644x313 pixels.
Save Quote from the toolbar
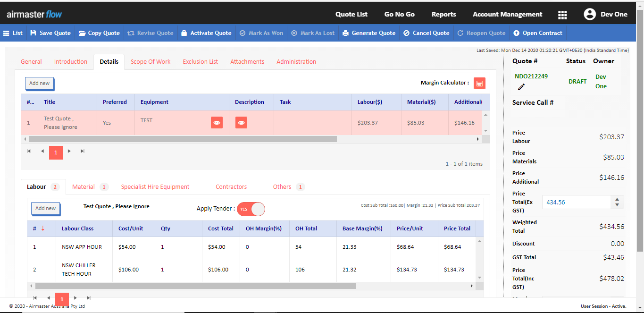click(x=50, y=33)
